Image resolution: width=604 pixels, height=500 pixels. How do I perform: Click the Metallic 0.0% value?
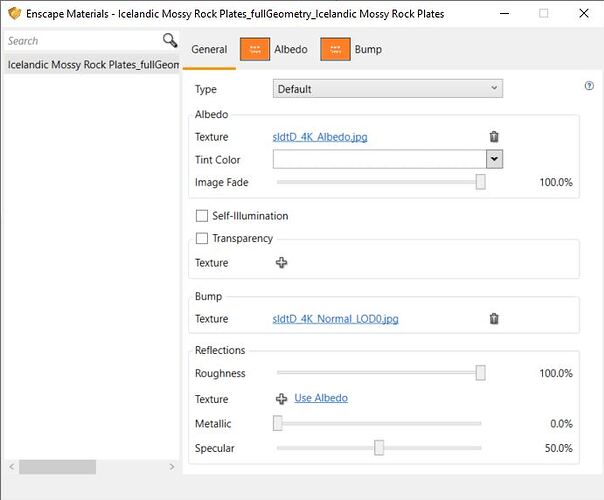561,423
